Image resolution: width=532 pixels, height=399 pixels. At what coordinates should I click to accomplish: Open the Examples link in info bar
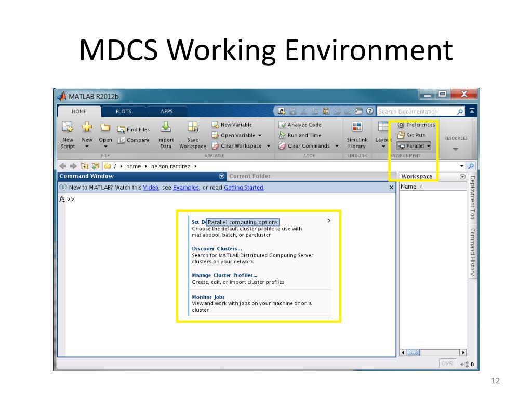pyautogui.click(x=186, y=187)
